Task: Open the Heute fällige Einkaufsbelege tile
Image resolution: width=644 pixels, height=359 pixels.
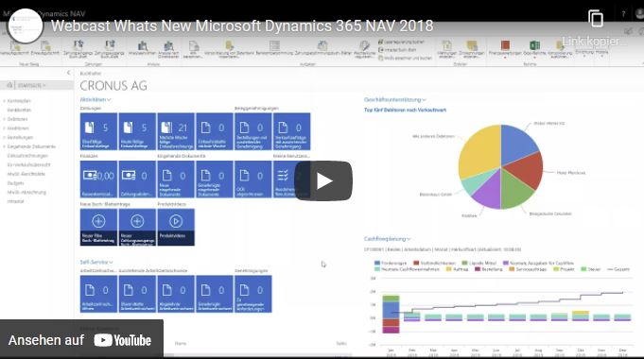Action: coord(137,131)
